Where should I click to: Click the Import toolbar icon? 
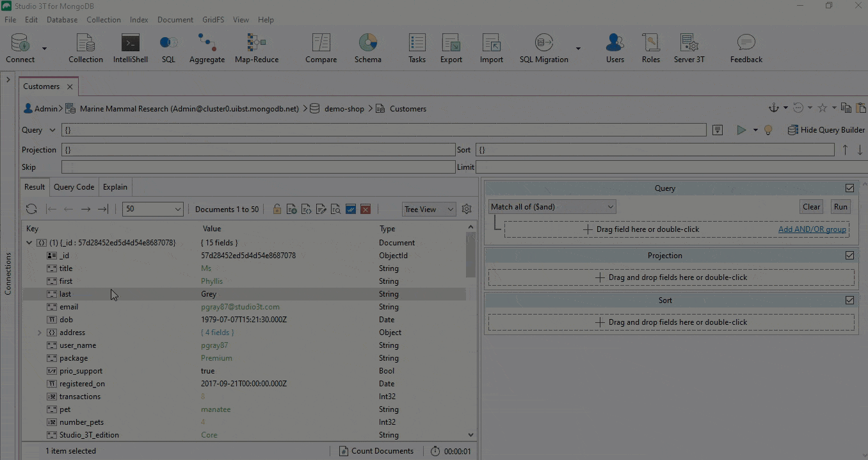[x=492, y=49]
